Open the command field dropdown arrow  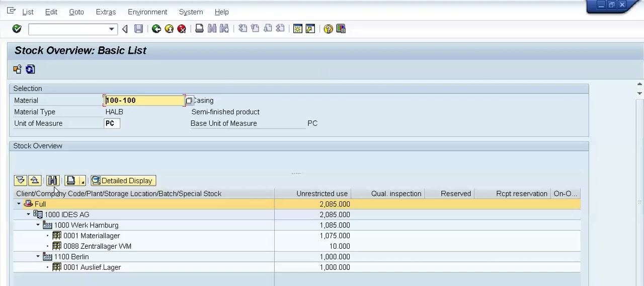(112, 29)
